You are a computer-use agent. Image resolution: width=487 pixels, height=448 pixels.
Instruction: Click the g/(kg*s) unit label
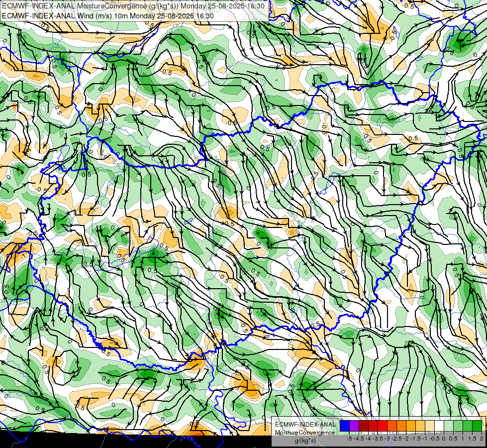coord(305,441)
